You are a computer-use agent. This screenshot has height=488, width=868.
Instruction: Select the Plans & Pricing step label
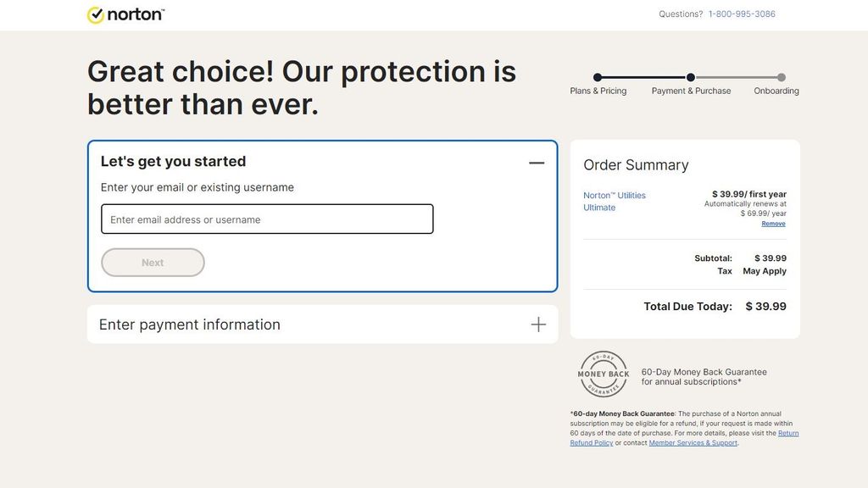click(598, 91)
